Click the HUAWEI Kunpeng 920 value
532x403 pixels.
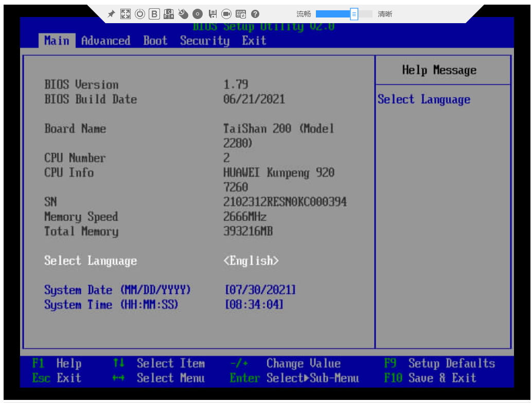[x=279, y=180]
